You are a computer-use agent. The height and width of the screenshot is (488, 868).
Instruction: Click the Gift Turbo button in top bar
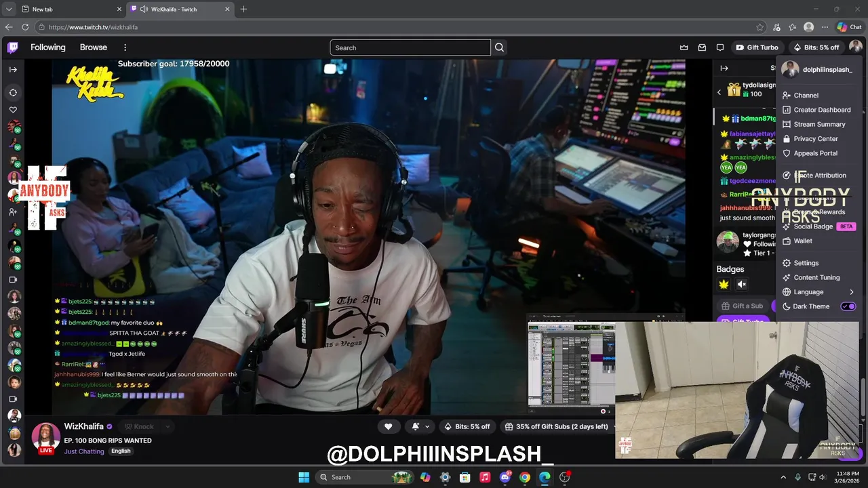tap(757, 47)
